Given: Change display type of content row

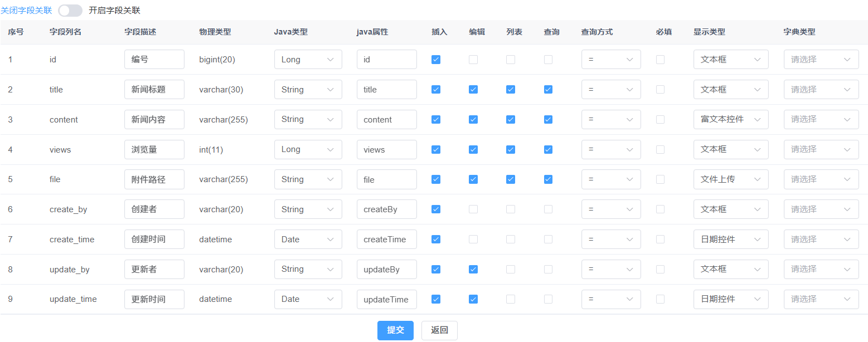Looking at the screenshot, I should tap(730, 119).
